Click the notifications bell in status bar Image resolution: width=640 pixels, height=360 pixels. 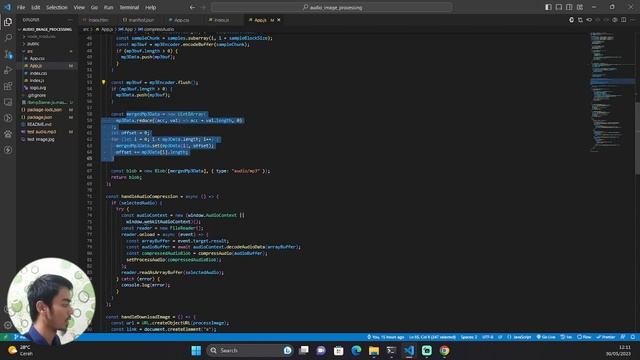point(633,337)
